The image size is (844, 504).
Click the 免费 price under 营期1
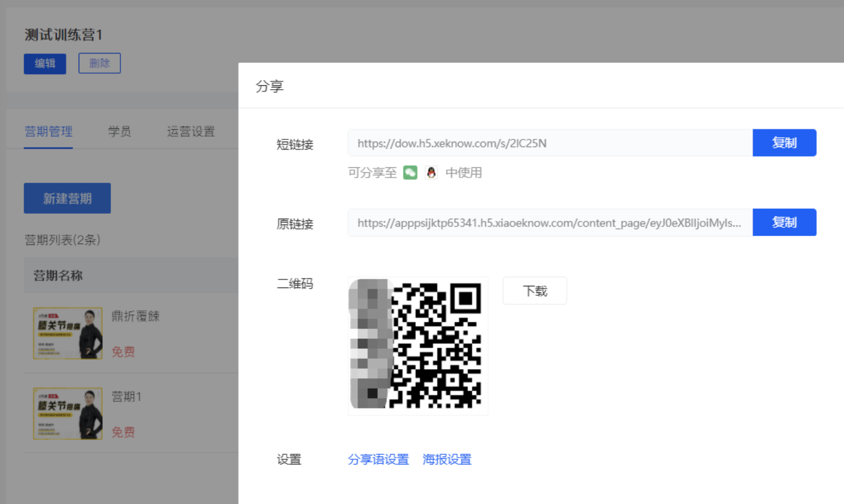(123, 432)
